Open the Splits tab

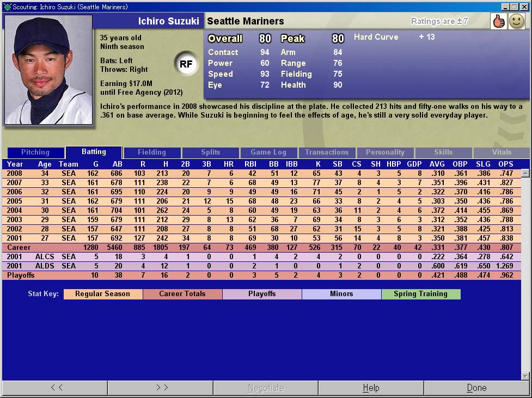(x=210, y=152)
